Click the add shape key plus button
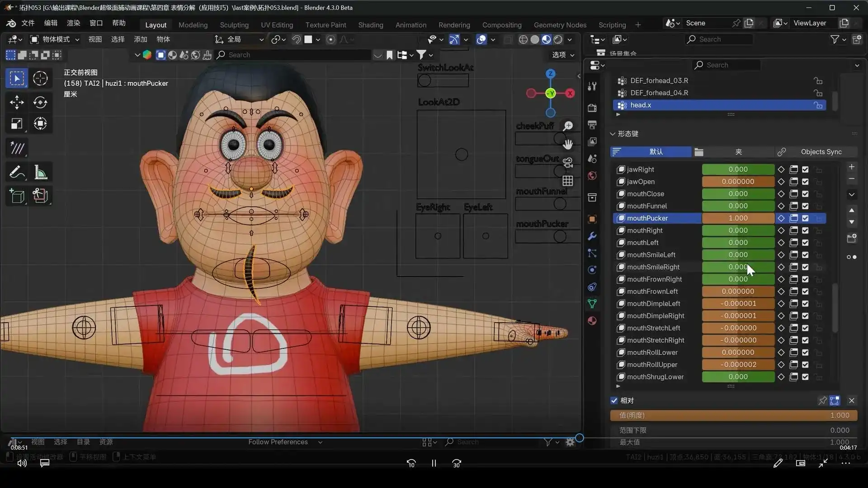Image resolution: width=868 pixels, height=488 pixels. [852, 167]
